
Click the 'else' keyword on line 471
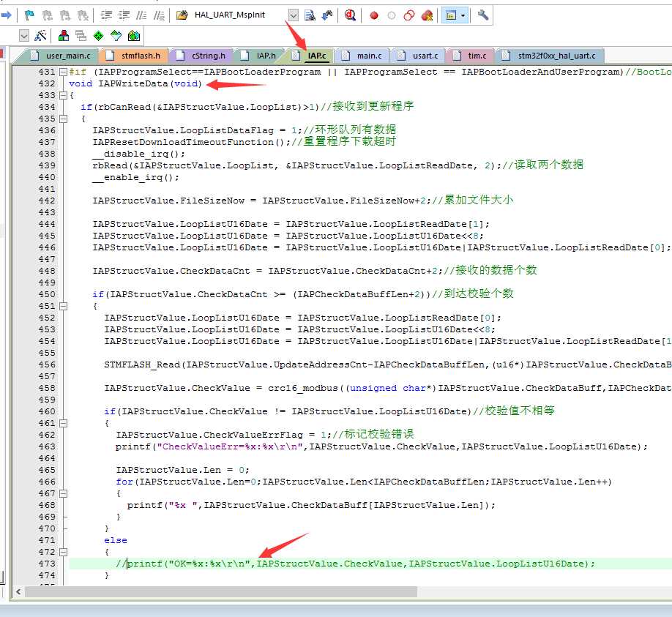click(x=116, y=541)
